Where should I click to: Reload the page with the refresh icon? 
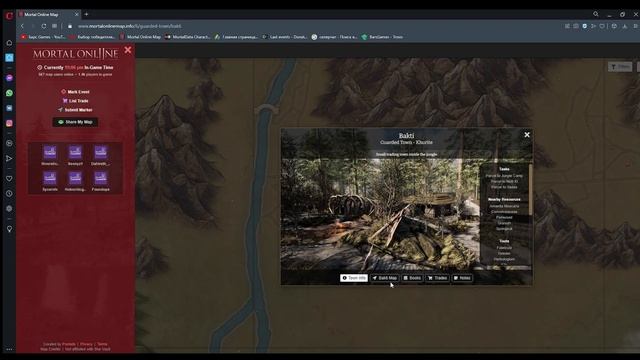44,26
